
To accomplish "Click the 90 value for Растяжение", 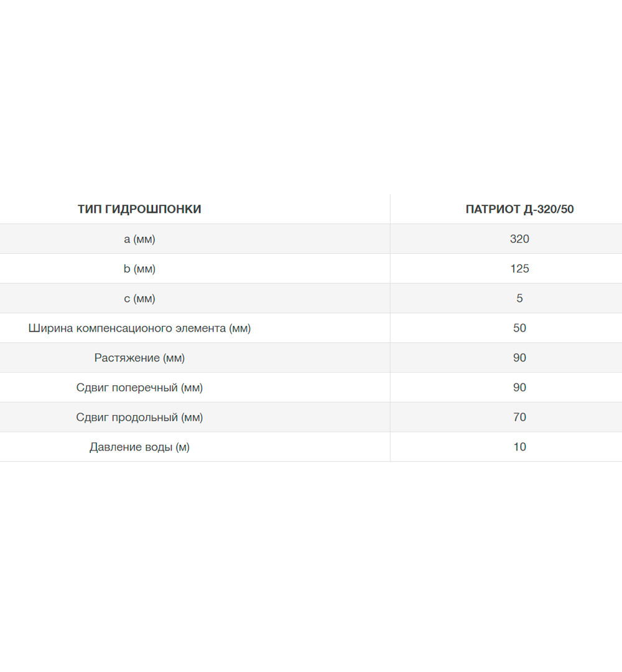I will pos(519,357).
